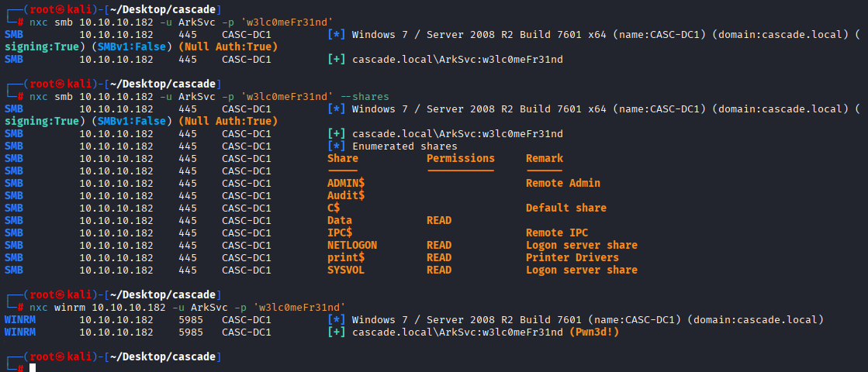Viewport: 868px width, 372px height.
Task: Click the terminal cursor at bottom prompt
Action: coord(33,367)
